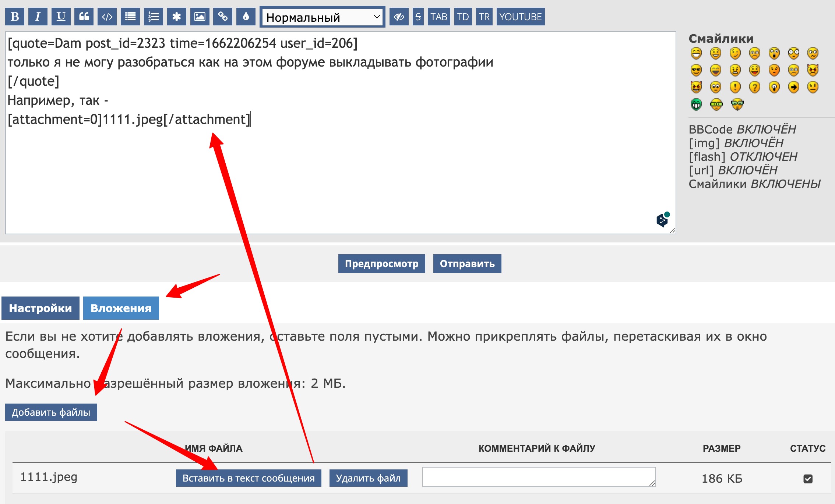Apply italic formatting with I button
The height and width of the screenshot is (504, 835).
point(38,17)
